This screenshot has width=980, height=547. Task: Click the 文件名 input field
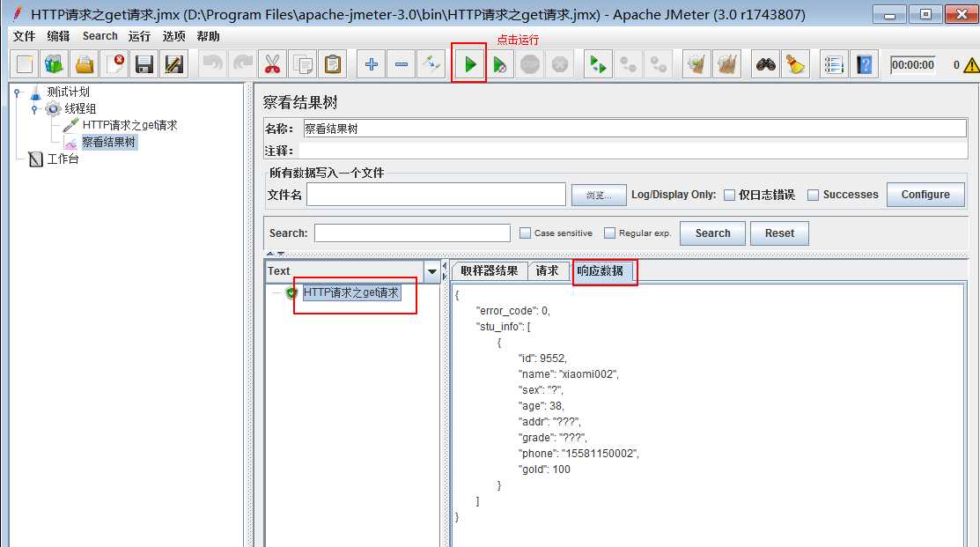(436, 195)
